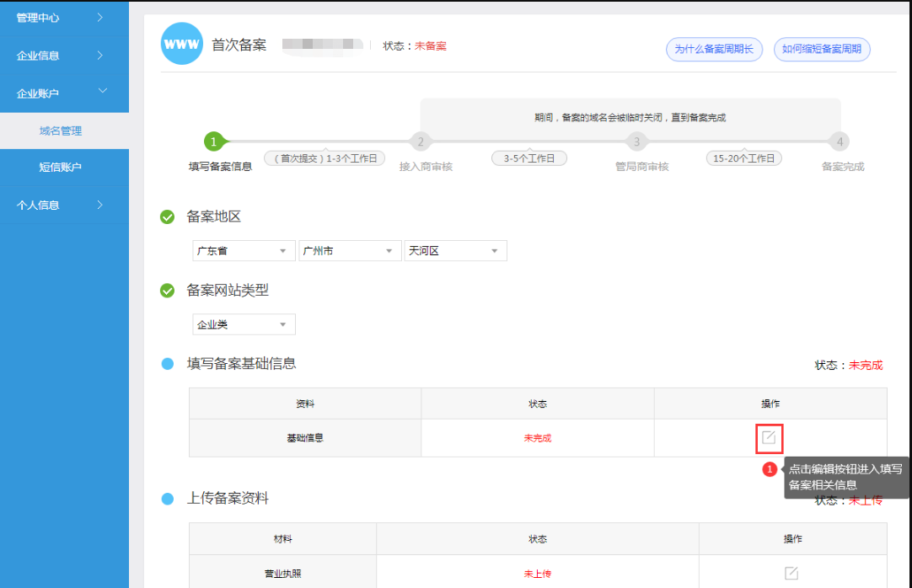Open website type dropdown showing 企业类

click(x=244, y=324)
